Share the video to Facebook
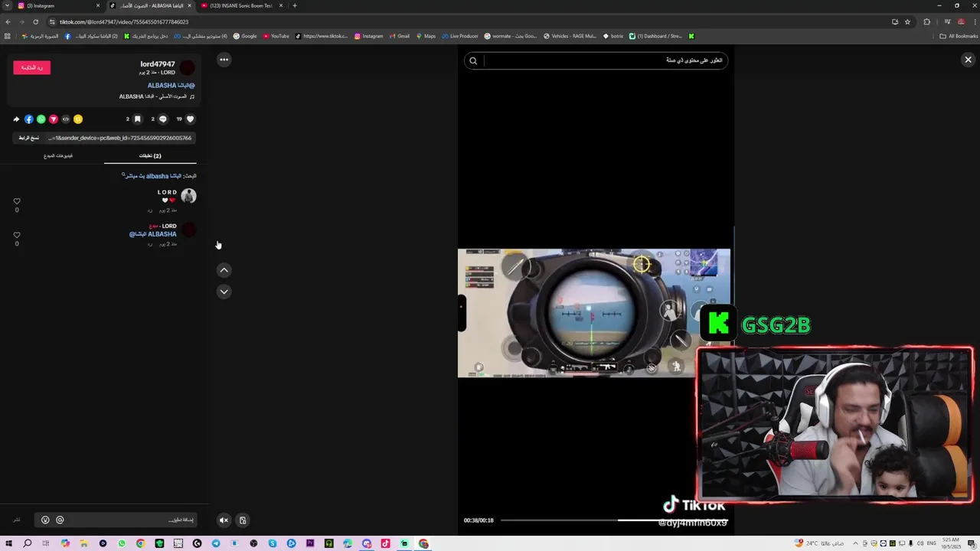Screen dimensions: 980x551 [28, 119]
